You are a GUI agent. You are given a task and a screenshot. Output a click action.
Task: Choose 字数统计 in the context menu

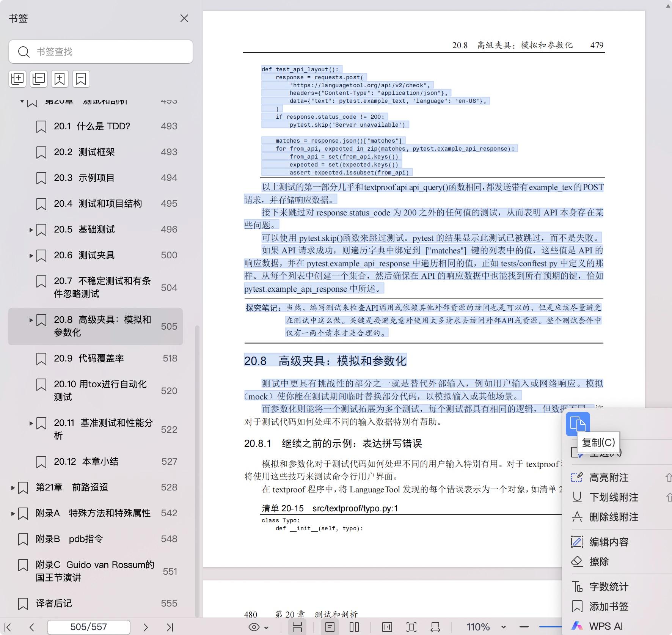tap(608, 587)
